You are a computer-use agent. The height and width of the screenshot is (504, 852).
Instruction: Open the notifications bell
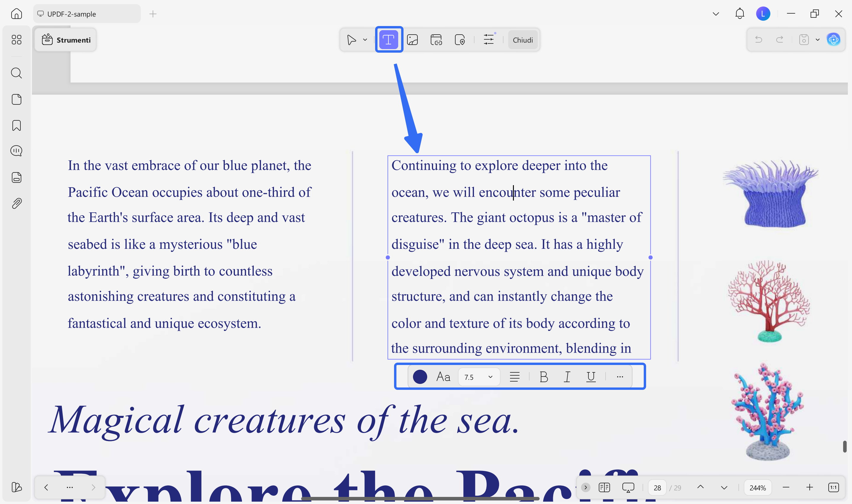tap(740, 14)
